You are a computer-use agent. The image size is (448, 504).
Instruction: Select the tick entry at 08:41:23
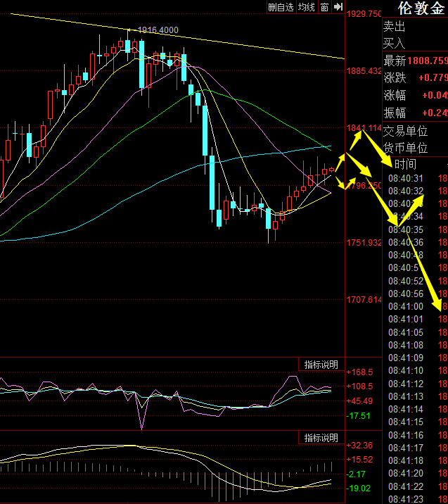(x=408, y=498)
